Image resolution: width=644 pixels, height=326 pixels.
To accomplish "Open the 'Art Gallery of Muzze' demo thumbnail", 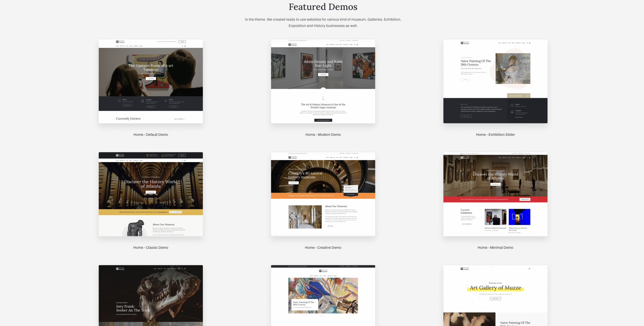I will coord(495,296).
